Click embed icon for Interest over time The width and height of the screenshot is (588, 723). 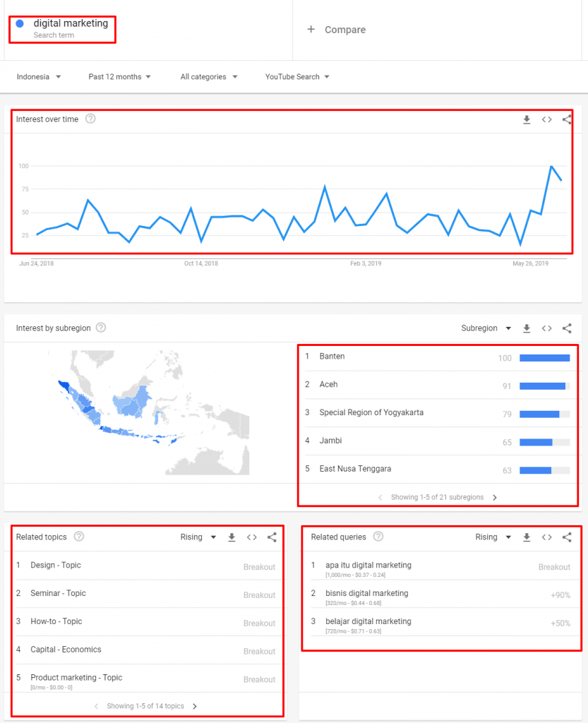coord(546,120)
